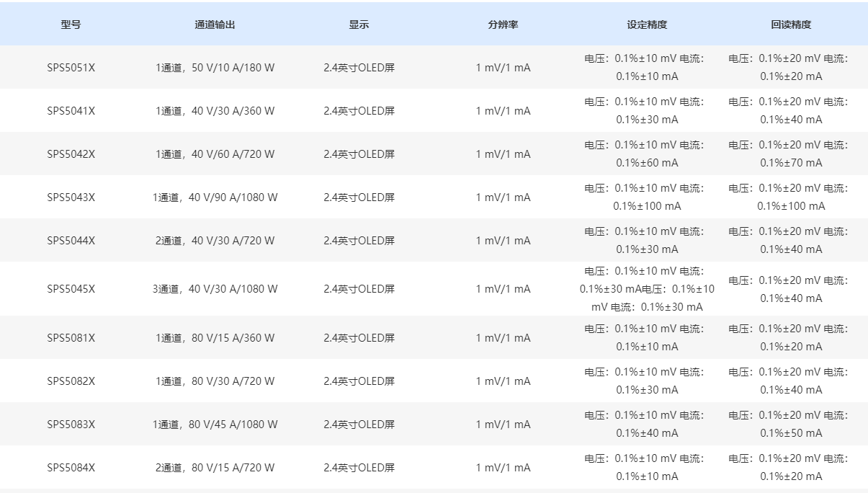Click the 通道输出 column header

point(215,25)
